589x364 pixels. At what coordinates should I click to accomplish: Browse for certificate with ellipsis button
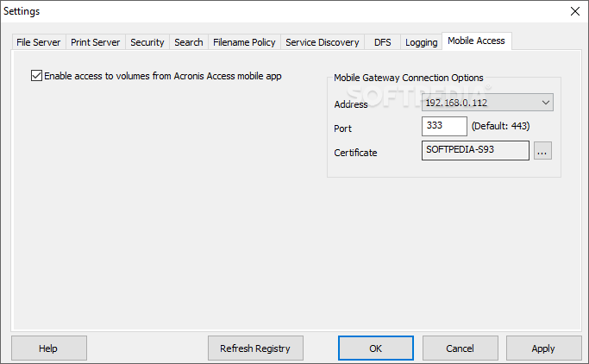(542, 151)
